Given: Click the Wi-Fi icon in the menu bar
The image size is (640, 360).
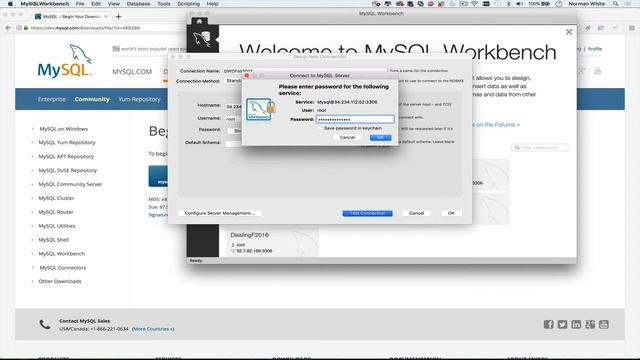Looking at the screenshot, I should click(x=474, y=4).
